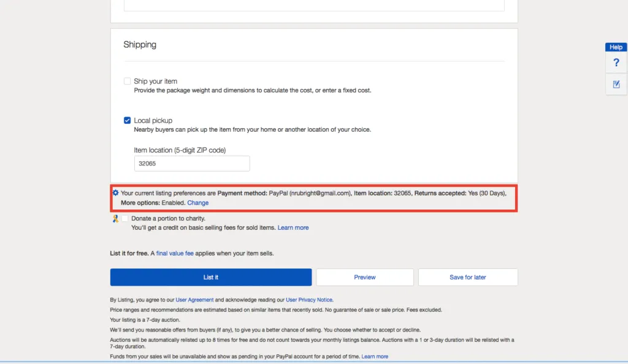
Task: Click the gear icon in the listing preferences banner
Action: point(116,193)
